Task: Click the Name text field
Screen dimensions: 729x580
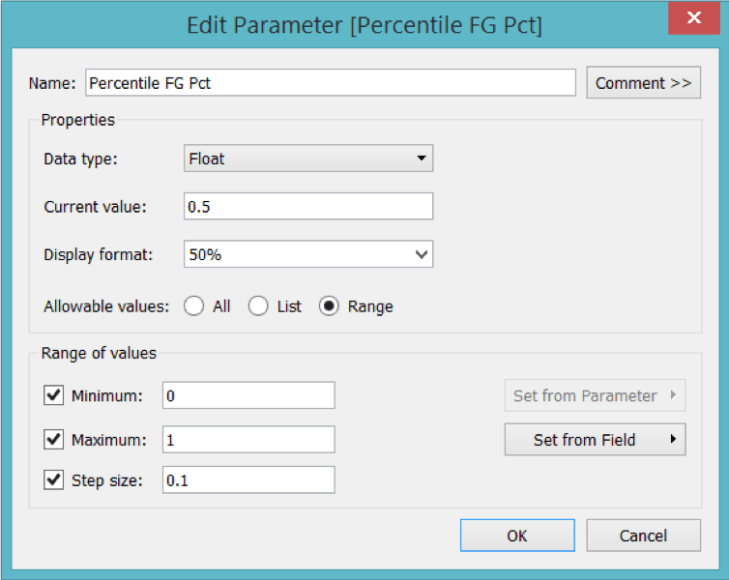Action: [x=330, y=83]
